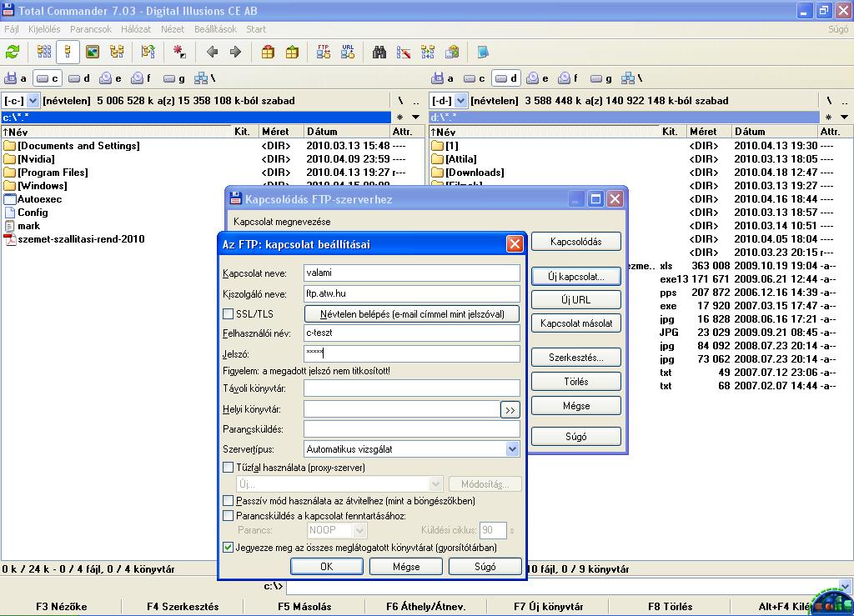Open the Hálózat menu
This screenshot has height=616, width=854.
(136, 29)
